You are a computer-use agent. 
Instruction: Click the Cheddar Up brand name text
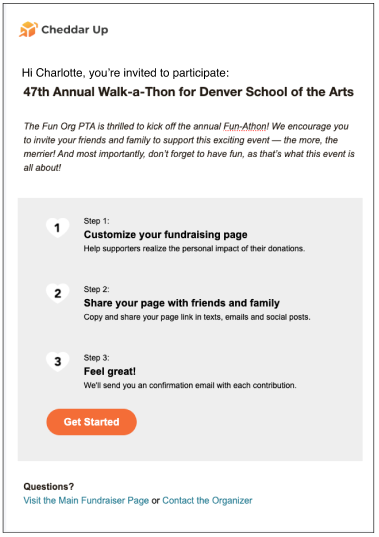(x=75, y=30)
